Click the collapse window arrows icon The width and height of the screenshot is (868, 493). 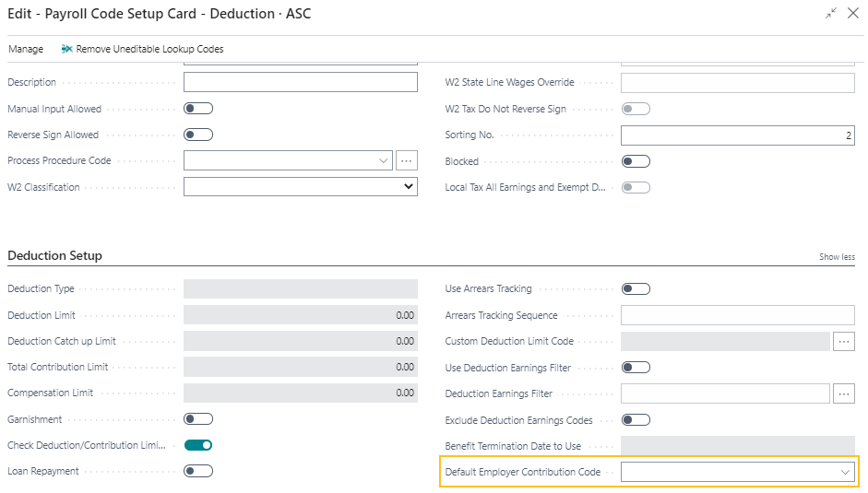pos(831,13)
